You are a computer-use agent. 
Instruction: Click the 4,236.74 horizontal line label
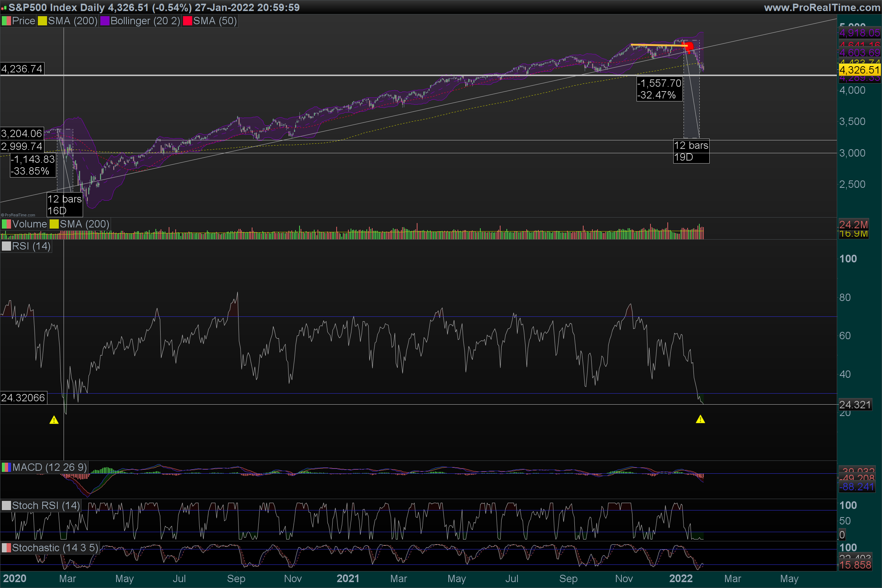[22, 69]
